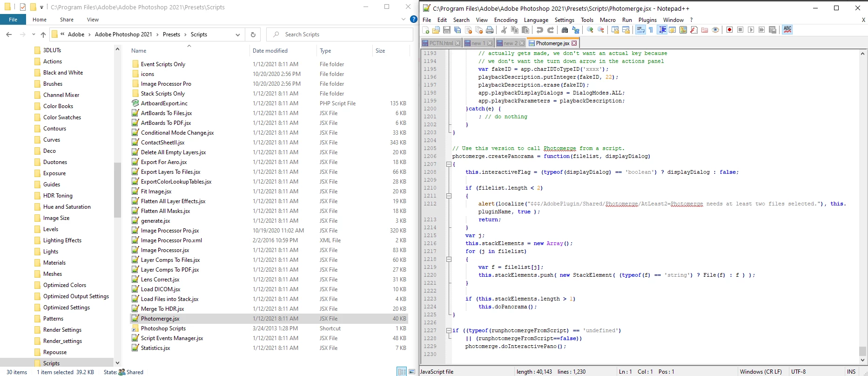Screen dimensions: 868x376
Task: Open recent locations dropdown beside Forward arrow
Action: pyautogui.click(x=34, y=34)
